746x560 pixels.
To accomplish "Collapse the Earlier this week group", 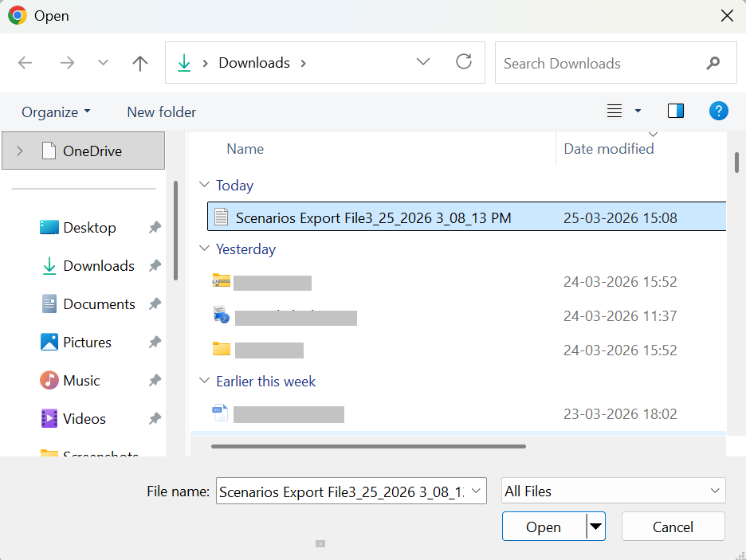I will (x=204, y=380).
